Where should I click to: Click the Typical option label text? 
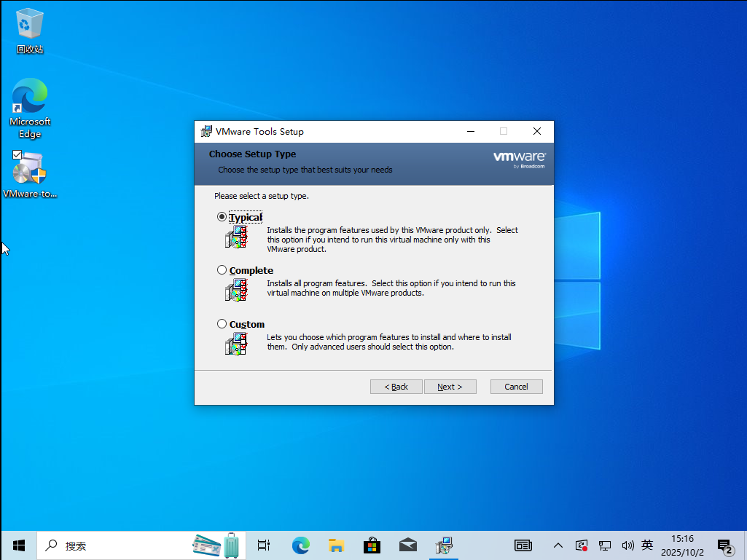click(246, 217)
